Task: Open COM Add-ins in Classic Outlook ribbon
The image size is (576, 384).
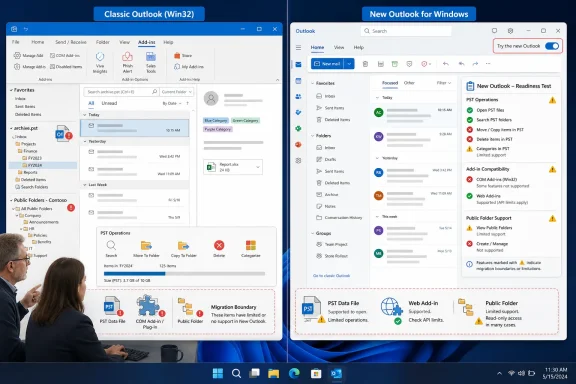Action: point(65,55)
